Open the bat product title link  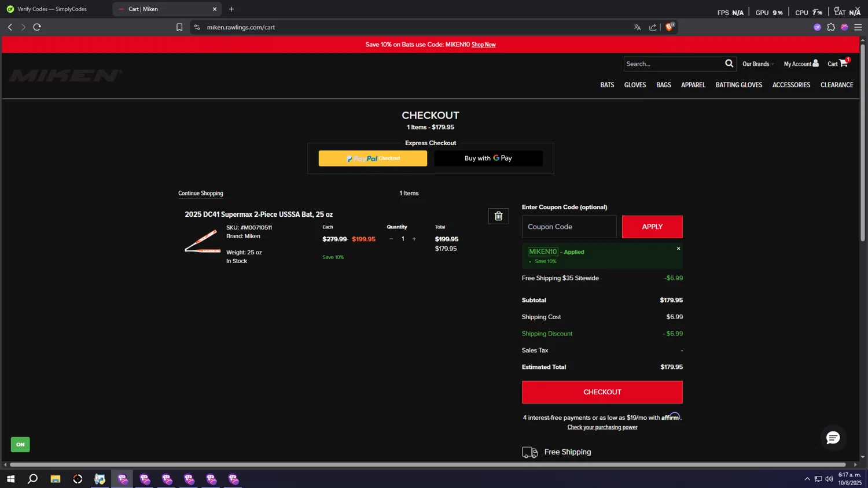[x=259, y=215]
